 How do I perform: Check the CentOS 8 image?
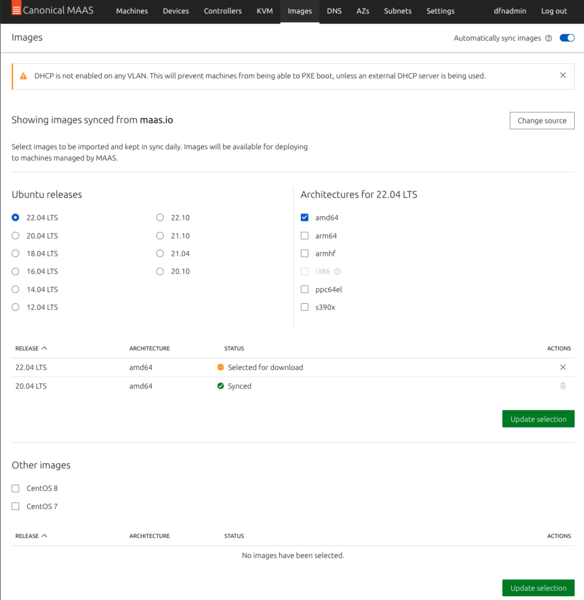click(15, 488)
